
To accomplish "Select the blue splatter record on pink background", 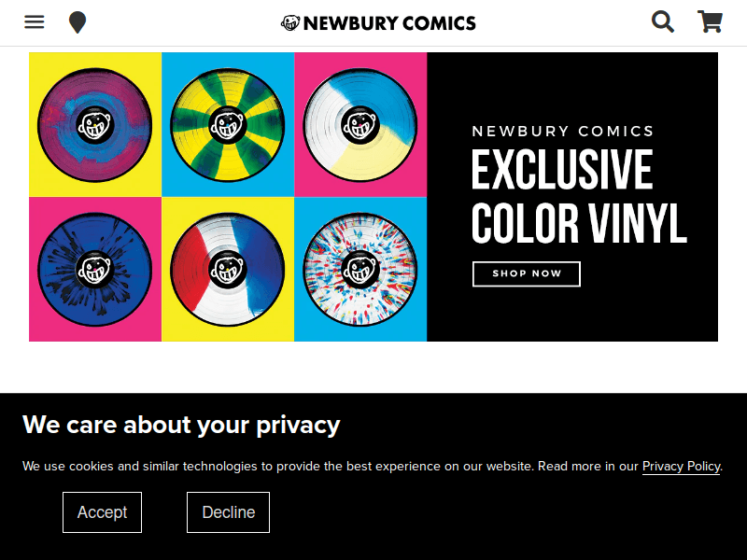I will [x=94, y=269].
